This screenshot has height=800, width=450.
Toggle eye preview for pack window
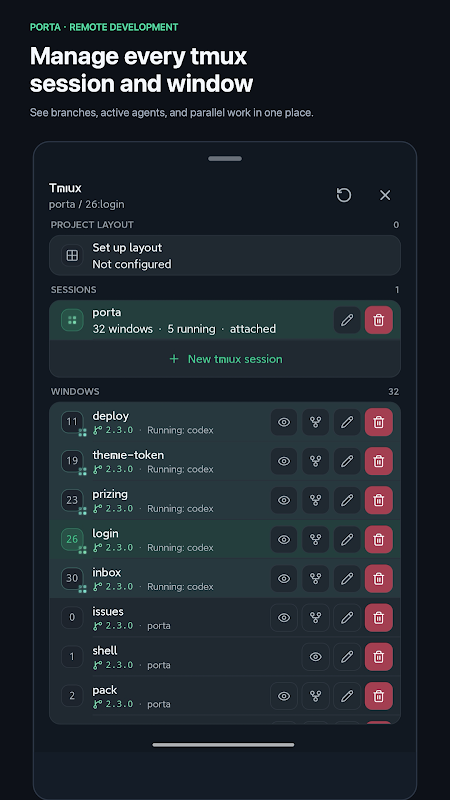click(x=284, y=696)
